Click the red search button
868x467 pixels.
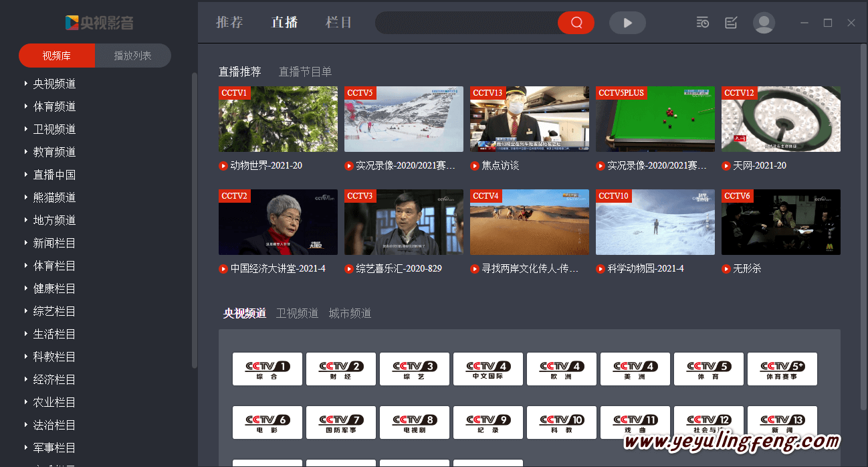pos(576,23)
